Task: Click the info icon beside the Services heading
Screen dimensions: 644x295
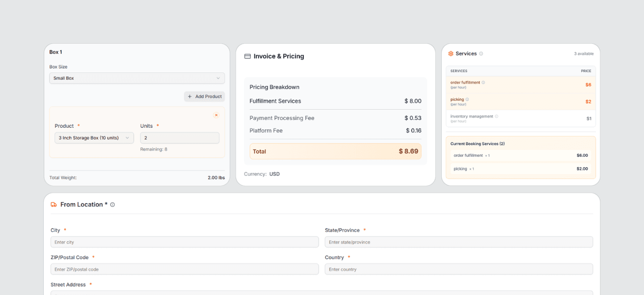Action: click(x=481, y=53)
